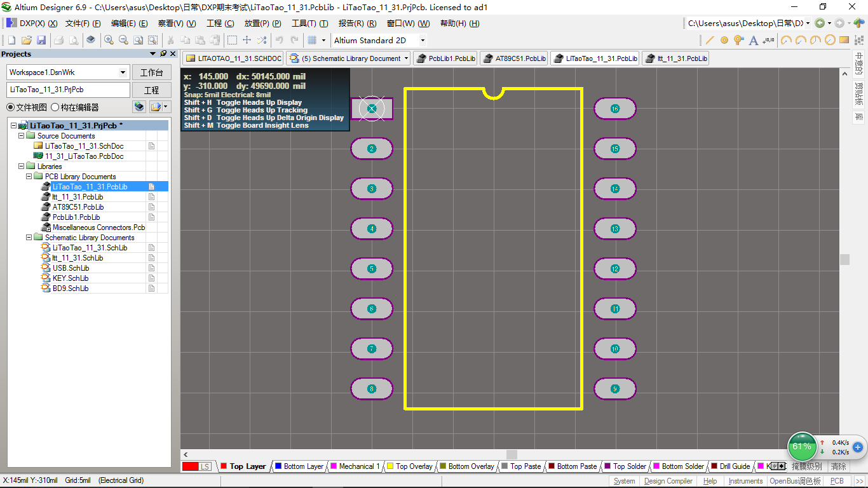Click the Place Fill rectangle tool
Viewport: 868px width, 488px height.
point(844,40)
